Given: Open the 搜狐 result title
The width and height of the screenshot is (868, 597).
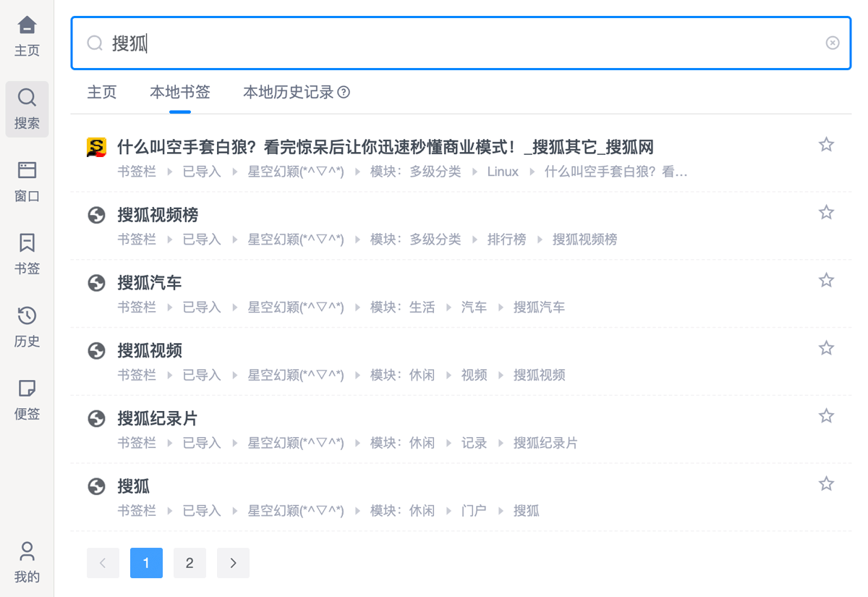Looking at the screenshot, I should point(134,486).
